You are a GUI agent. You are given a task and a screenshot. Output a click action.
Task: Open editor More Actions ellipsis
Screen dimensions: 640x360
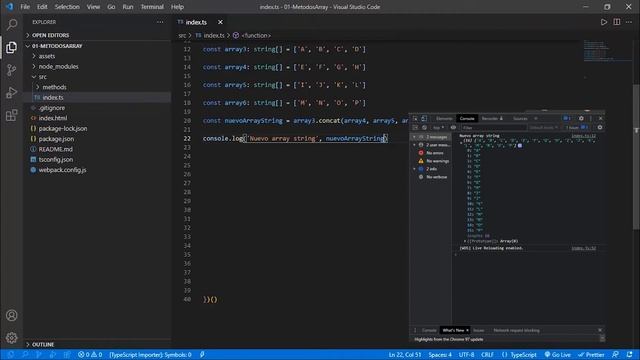pos(629,22)
